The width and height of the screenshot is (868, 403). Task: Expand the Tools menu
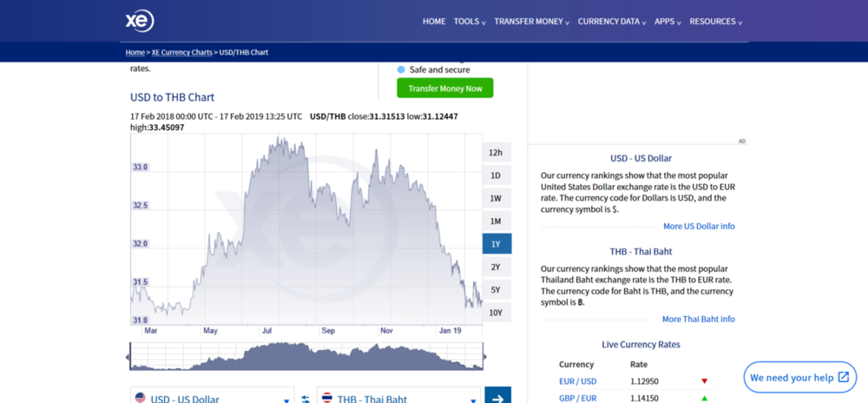point(470,22)
